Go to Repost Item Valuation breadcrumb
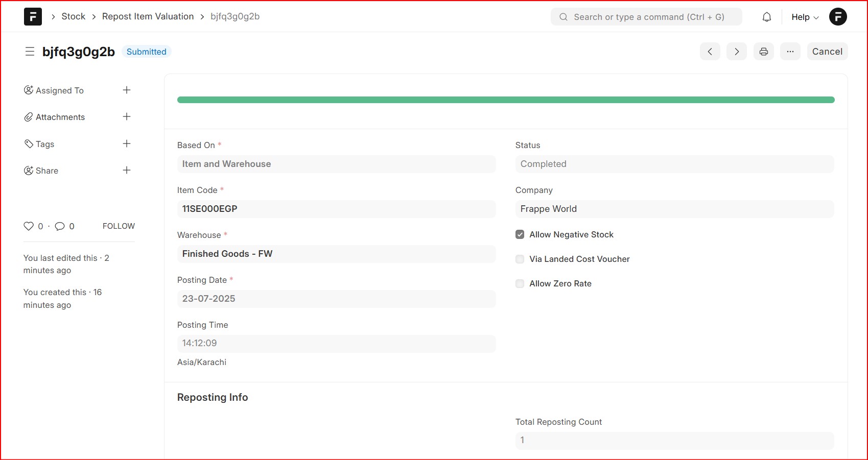This screenshot has height=460, width=868. point(148,16)
